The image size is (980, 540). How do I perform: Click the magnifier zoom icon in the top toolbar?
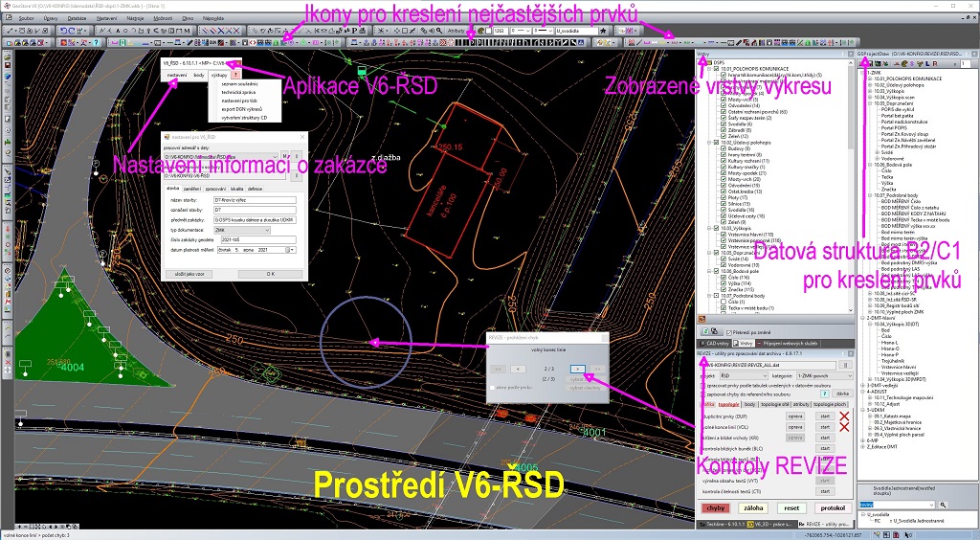[x=439, y=31]
